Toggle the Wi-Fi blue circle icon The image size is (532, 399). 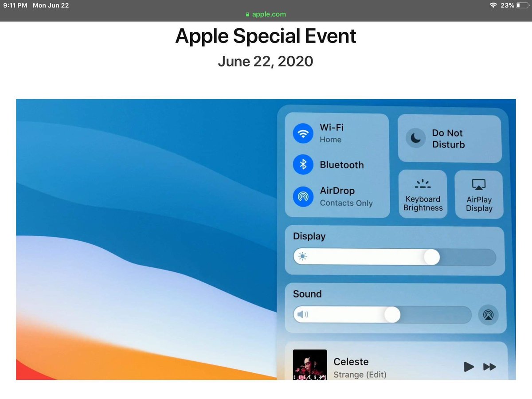pos(303,133)
